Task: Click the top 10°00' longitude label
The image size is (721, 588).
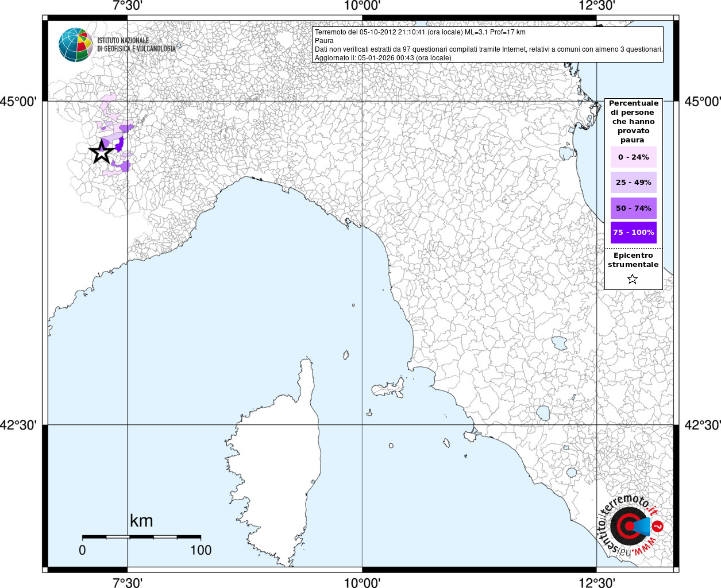Action: pos(362,6)
